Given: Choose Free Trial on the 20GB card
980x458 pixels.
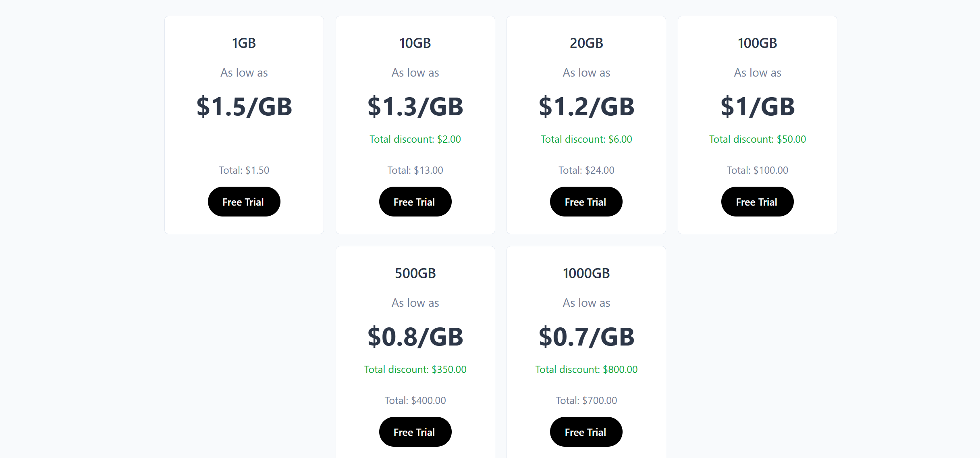Looking at the screenshot, I should click(586, 202).
